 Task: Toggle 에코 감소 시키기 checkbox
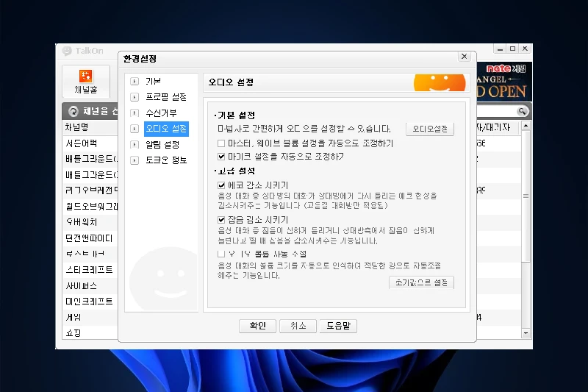221,185
